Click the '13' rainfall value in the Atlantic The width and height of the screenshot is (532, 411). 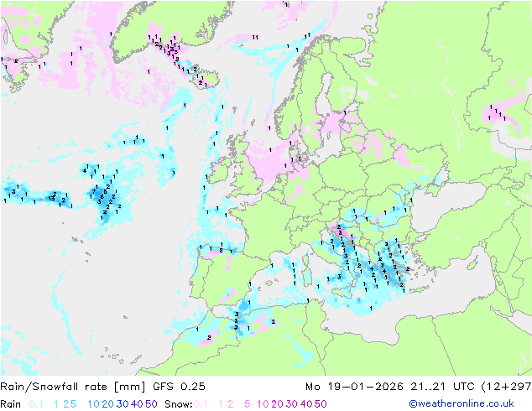click(x=51, y=199)
